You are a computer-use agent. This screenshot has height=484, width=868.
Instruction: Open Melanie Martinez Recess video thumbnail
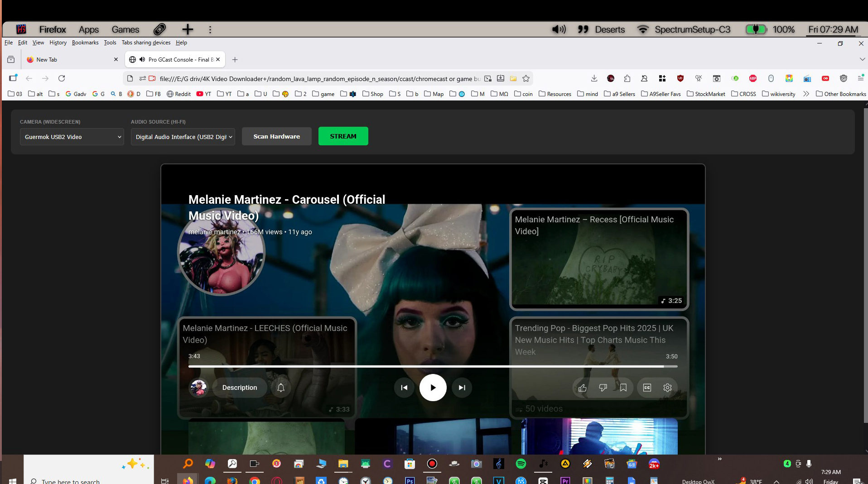coord(599,259)
